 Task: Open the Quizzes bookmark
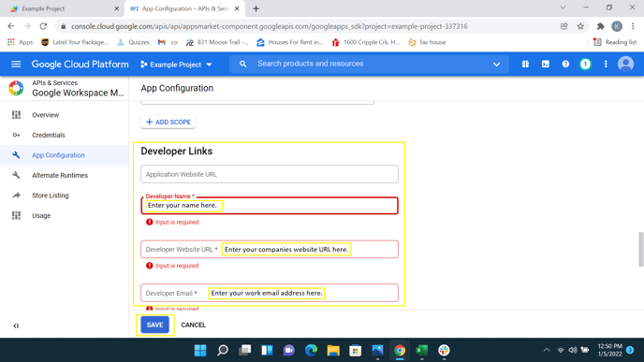[133, 42]
